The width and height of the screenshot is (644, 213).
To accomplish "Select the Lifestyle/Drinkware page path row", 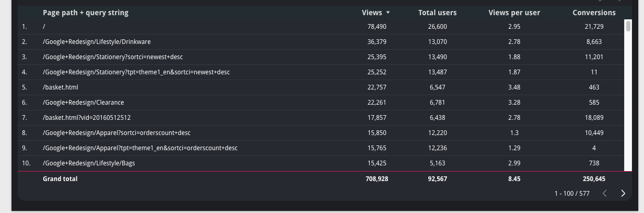I will tap(321, 42).
